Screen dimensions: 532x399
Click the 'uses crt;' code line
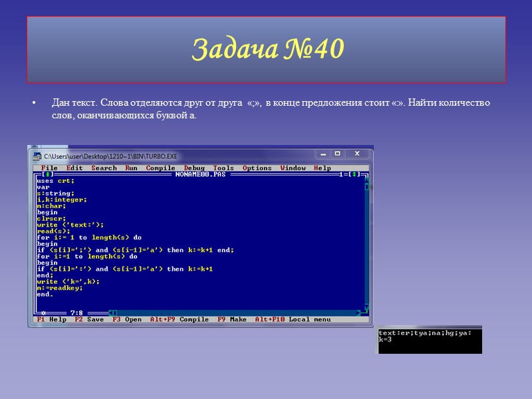[55, 181]
